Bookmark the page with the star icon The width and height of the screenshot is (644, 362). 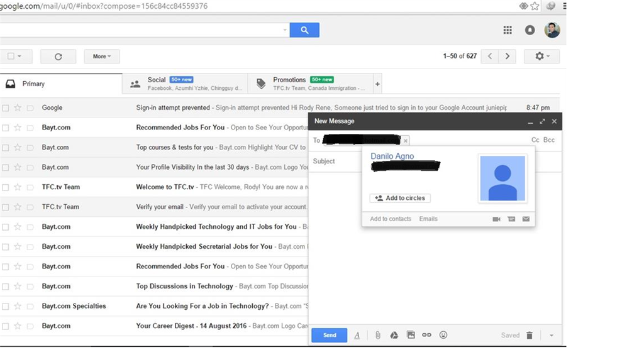535,6
